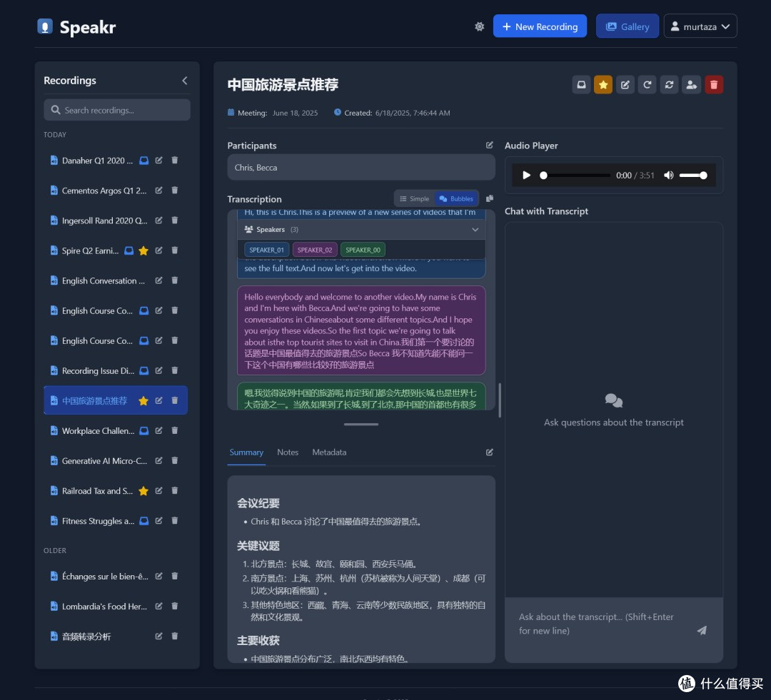Toggle inbox status in the recording header

(581, 84)
